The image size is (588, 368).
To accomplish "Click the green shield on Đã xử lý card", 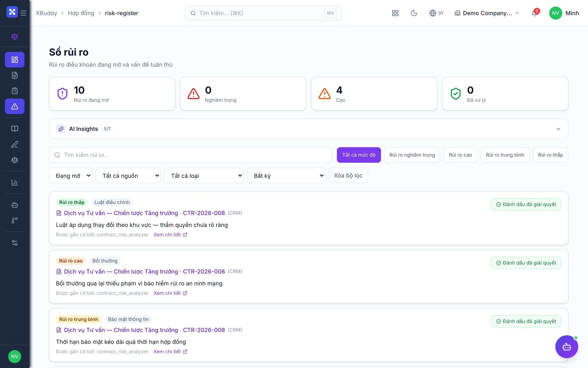I will [x=455, y=94].
